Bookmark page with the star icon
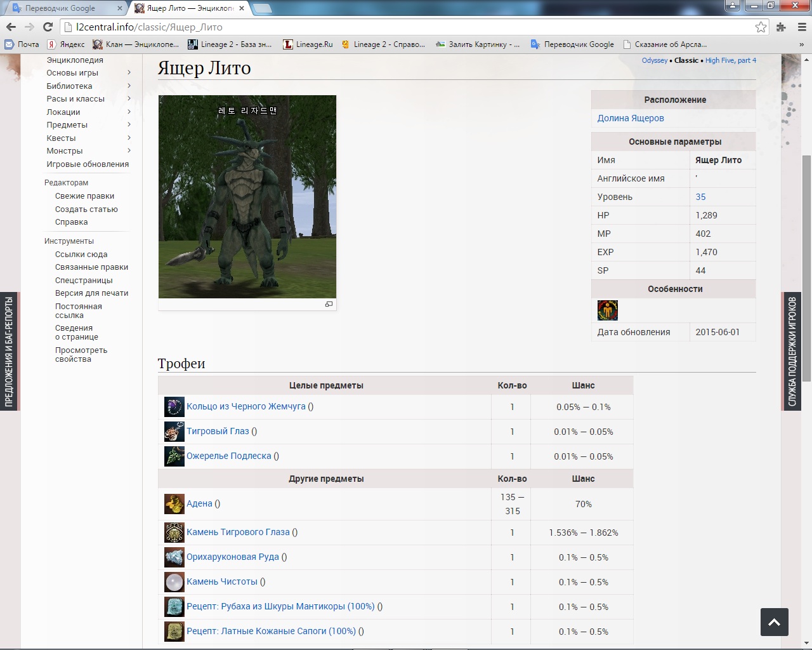Screen dimensions: 812x650 pos(761,27)
